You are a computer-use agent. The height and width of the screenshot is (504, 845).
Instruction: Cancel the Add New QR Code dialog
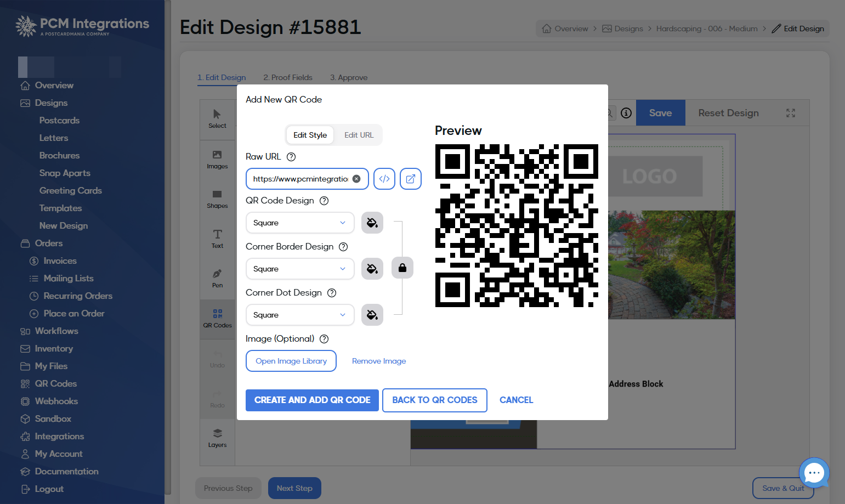click(516, 400)
